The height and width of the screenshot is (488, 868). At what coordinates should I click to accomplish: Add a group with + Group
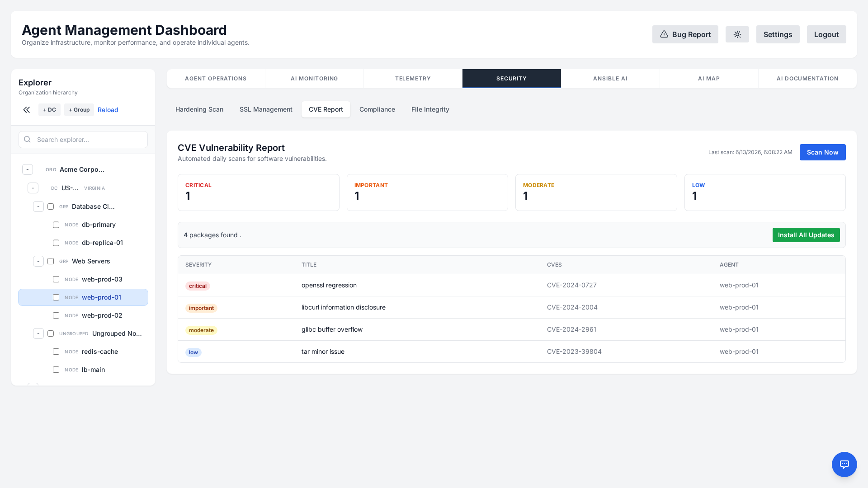79,110
